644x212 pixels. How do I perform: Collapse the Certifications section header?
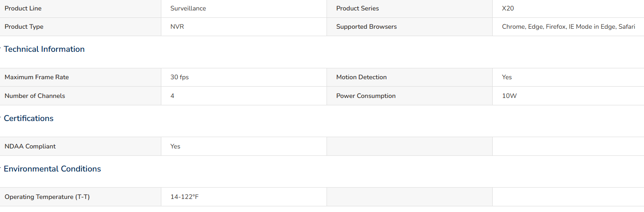(28, 118)
